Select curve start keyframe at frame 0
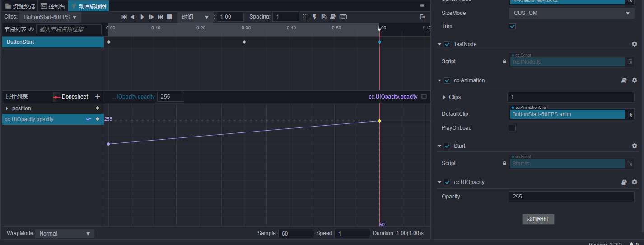Viewport: 644px width, 245px height. [108, 144]
